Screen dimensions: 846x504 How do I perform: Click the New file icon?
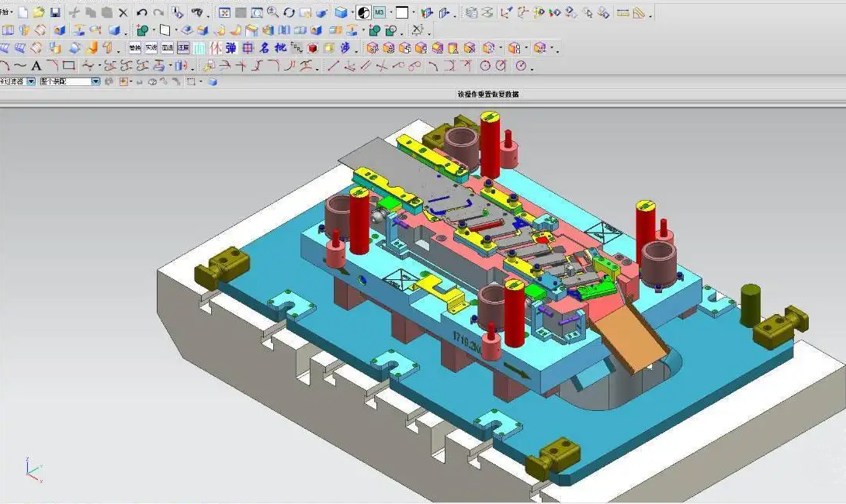tap(23, 12)
